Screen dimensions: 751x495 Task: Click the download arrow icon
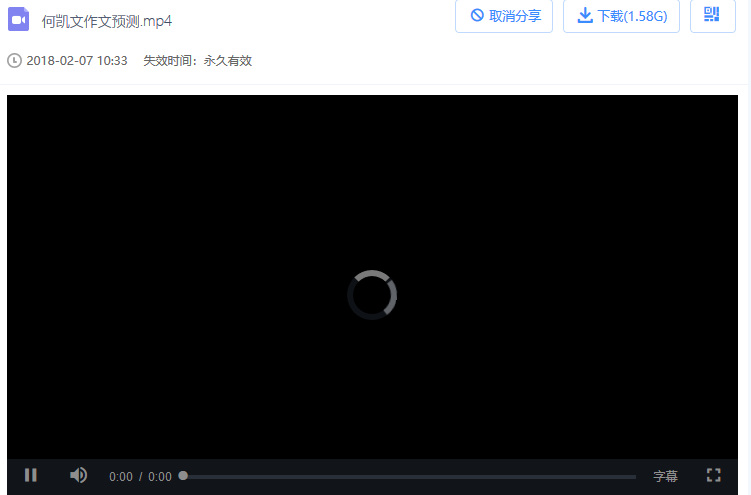tap(585, 16)
